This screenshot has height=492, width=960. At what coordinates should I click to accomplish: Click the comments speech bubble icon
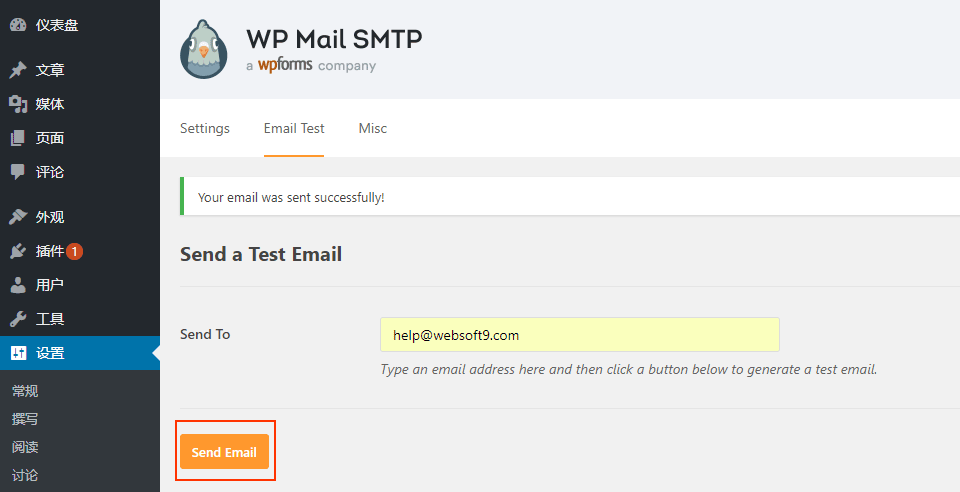pyautogui.click(x=18, y=172)
